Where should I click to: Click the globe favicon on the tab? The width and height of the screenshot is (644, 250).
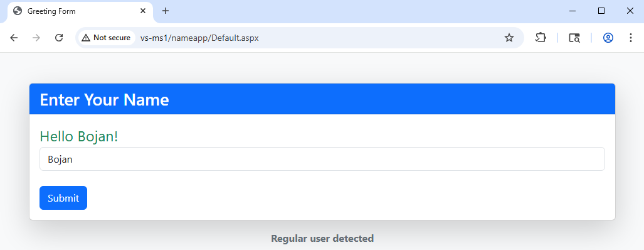18,11
